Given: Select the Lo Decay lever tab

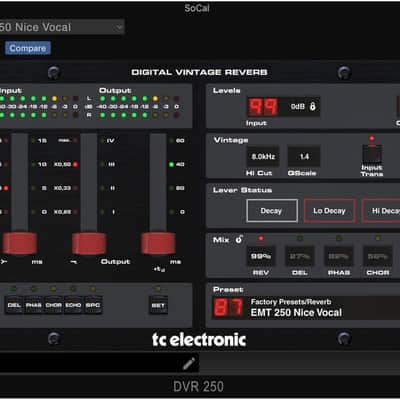Looking at the screenshot, I should click(x=329, y=211).
